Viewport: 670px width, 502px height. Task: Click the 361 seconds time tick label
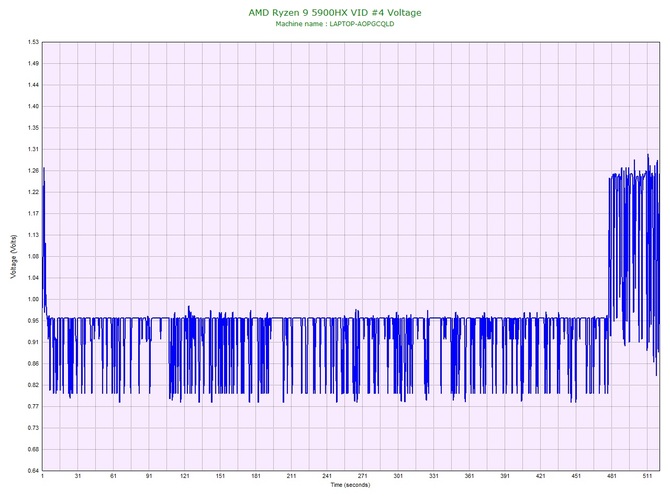(x=469, y=476)
